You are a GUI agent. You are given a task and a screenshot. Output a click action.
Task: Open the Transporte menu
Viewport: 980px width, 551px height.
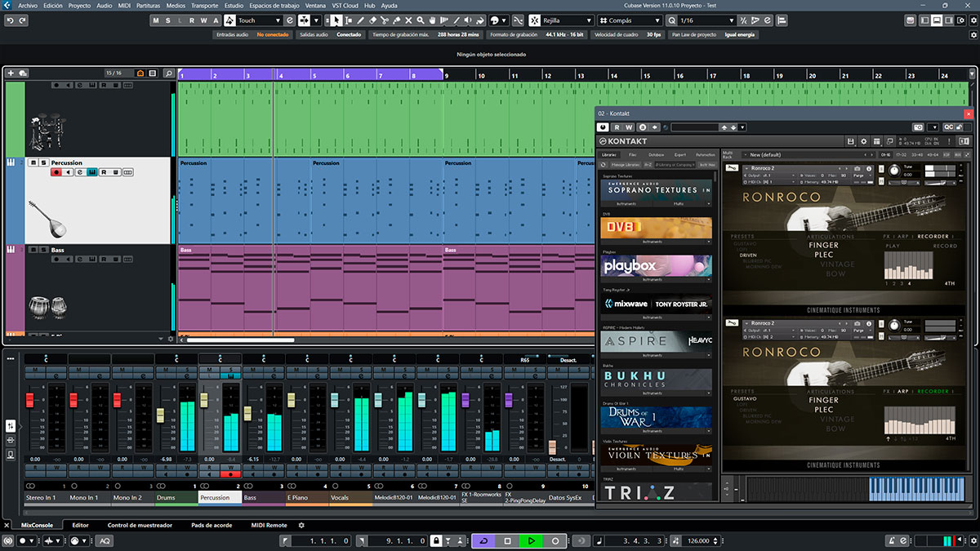[x=204, y=6]
